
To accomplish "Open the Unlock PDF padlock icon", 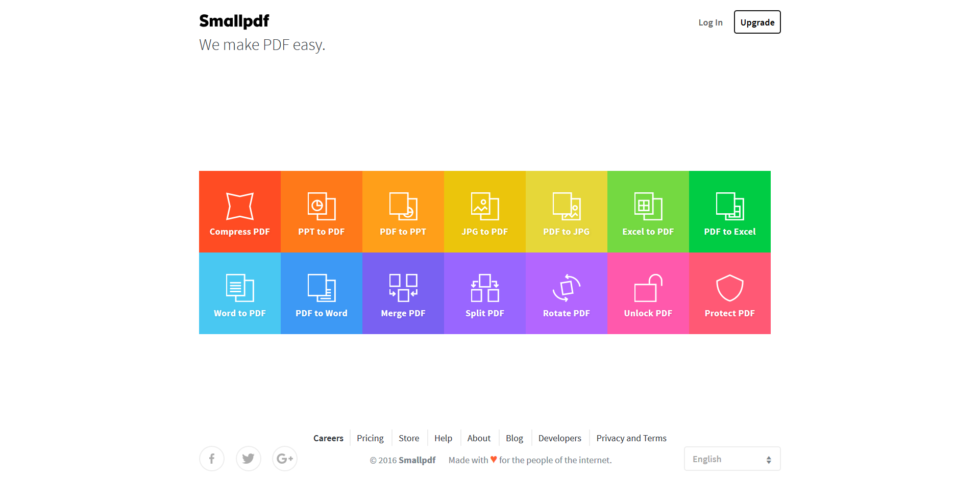I will tap(648, 288).
